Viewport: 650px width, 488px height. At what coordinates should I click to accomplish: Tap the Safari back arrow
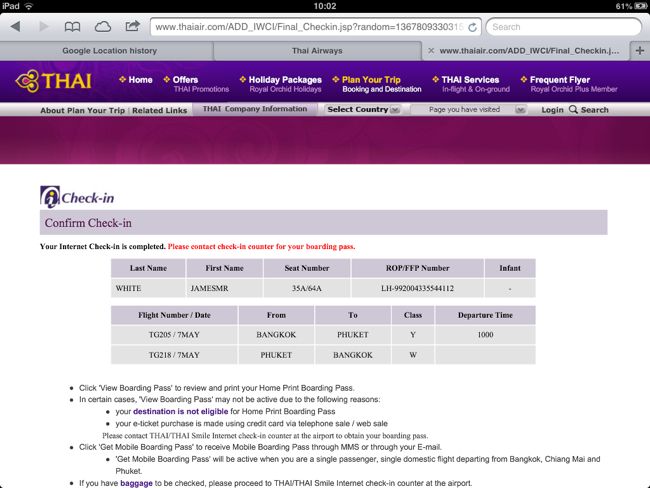tap(16, 27)
